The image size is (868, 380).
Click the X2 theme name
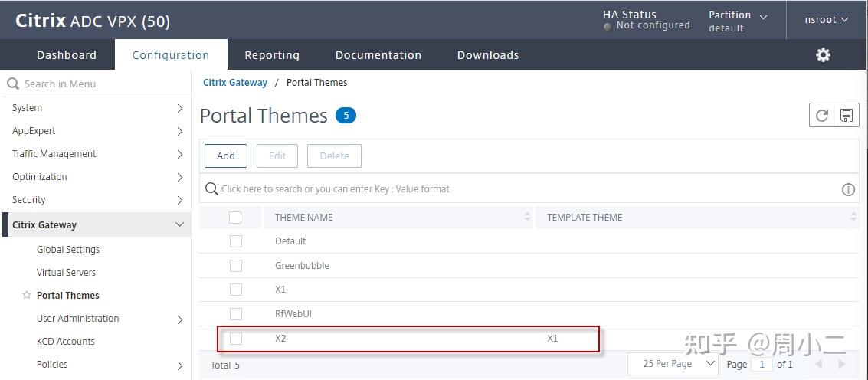(x=280, y=338)
